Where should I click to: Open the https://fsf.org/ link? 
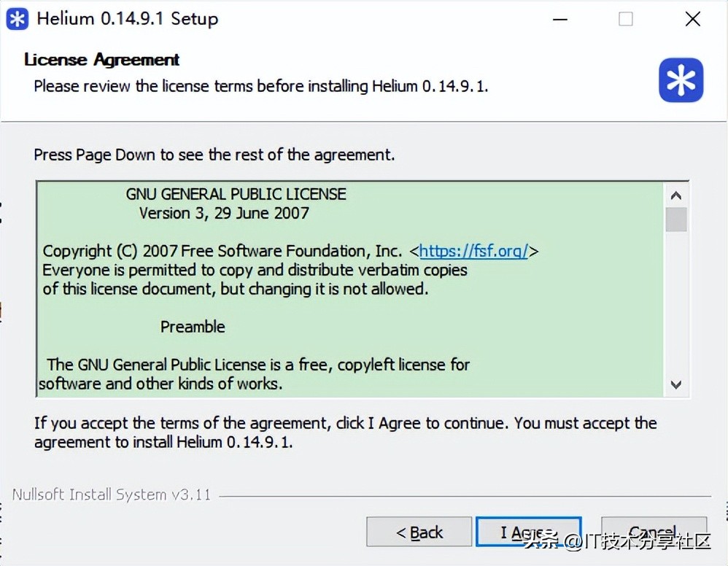click(x=473, y=251)
